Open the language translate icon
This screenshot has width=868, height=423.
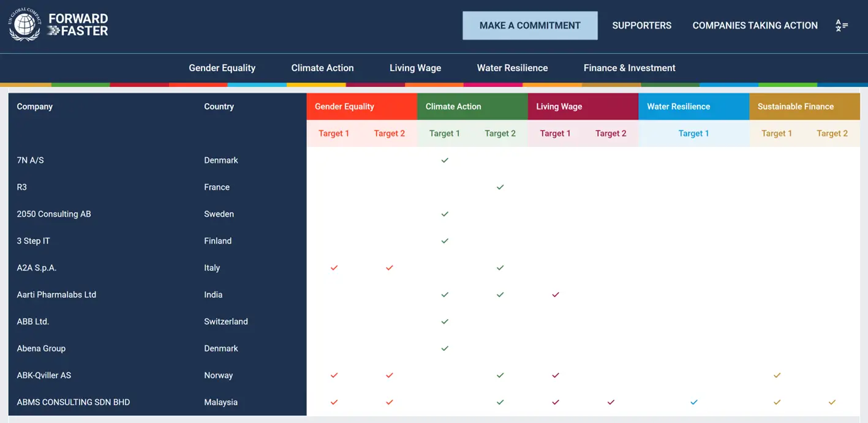(x=842, y=26)
